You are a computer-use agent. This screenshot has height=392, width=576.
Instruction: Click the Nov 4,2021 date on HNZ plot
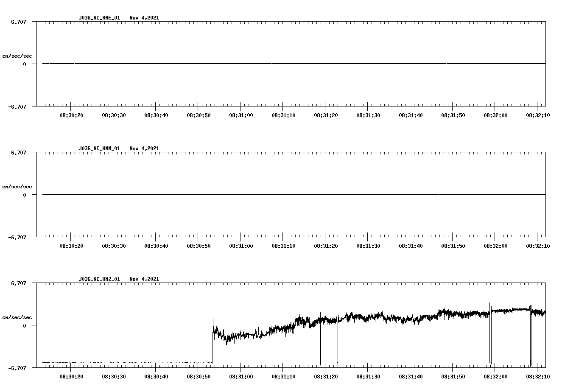(x=144, y=279)
